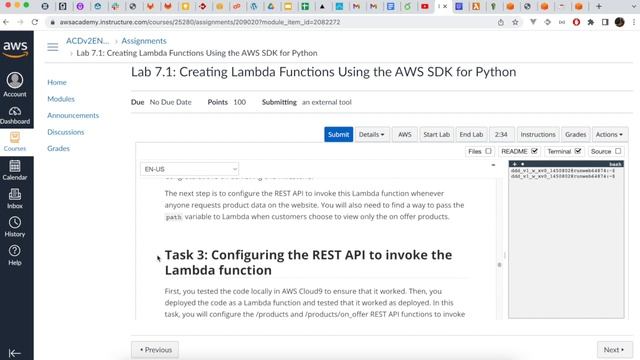
Task: Switch to the YouTube tab
Action: [424, 6]
